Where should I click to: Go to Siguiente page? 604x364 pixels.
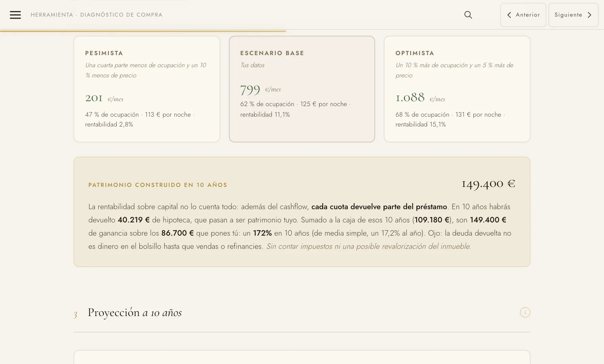pyautogui.click(x=573, y=15)
